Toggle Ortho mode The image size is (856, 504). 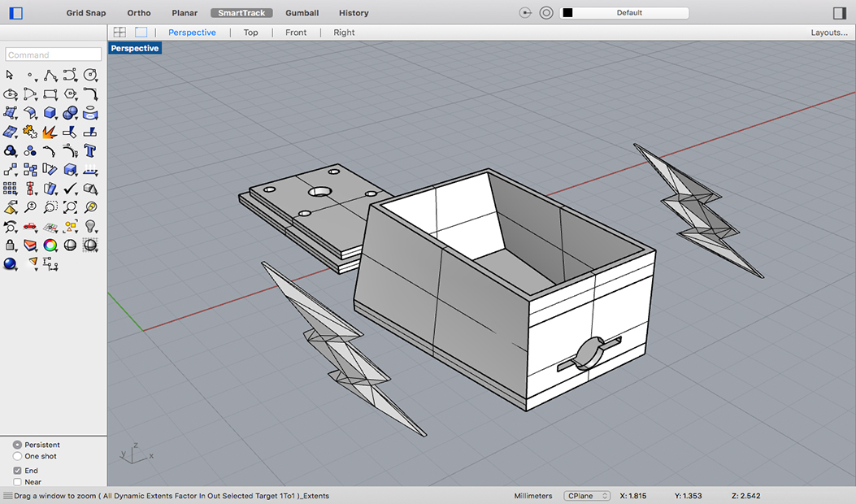[139, 12]
